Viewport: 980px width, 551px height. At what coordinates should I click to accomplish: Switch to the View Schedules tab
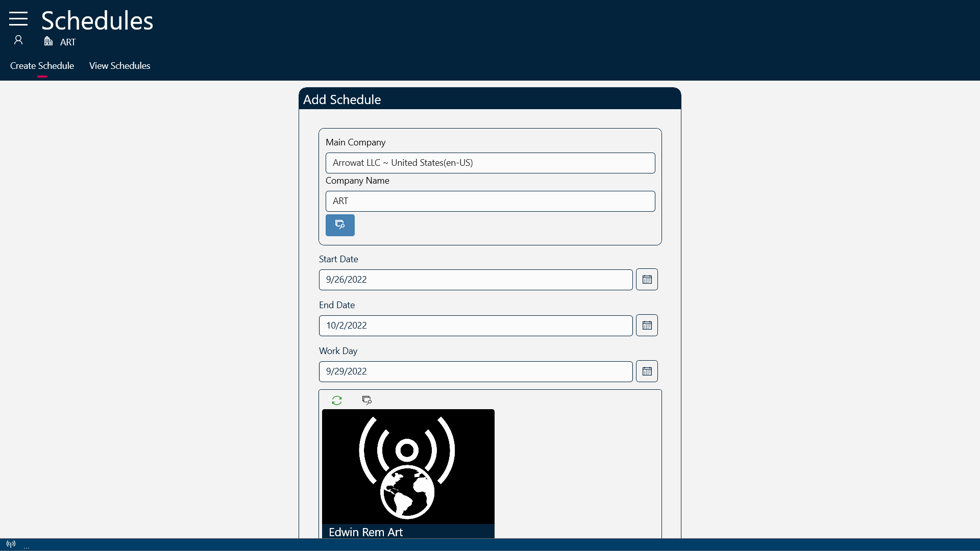[x=119, y=66]
